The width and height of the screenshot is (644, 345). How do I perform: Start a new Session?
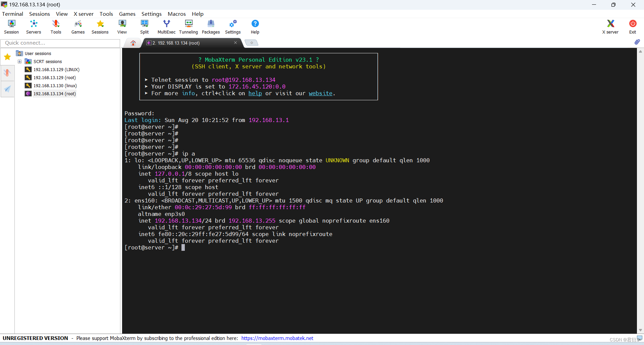11,26
